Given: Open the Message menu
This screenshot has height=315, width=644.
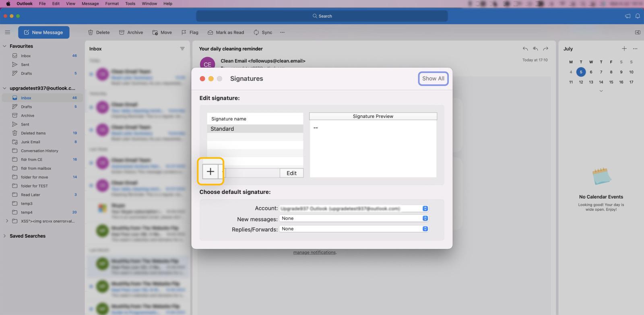Looking at the screenshot, I should (90, 4).
